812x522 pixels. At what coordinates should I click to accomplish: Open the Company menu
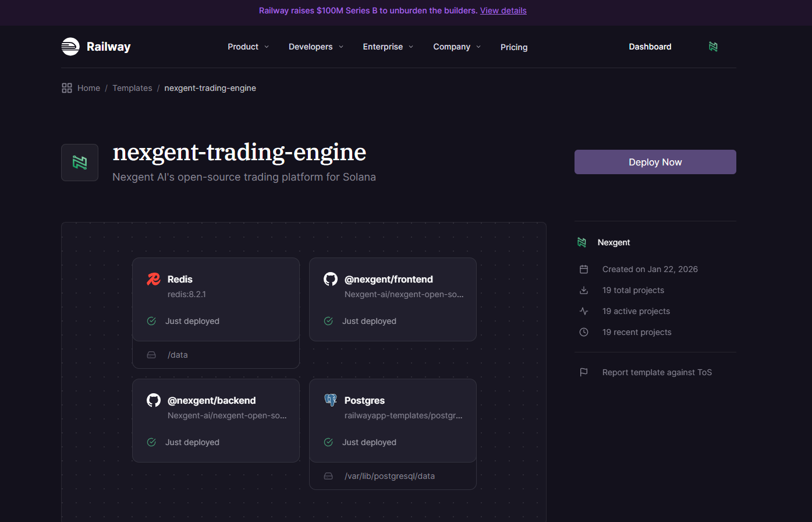[x=457, y=47]
